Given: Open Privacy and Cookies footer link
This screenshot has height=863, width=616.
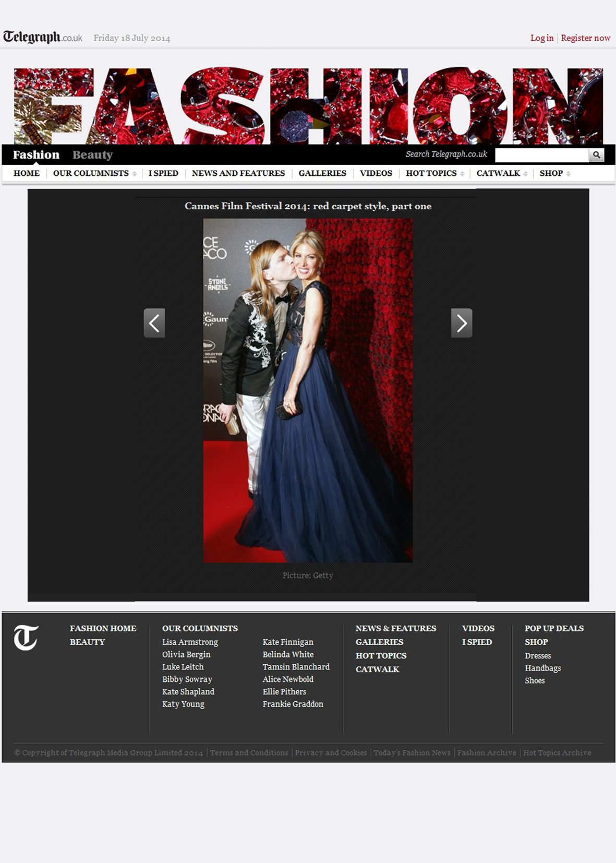Looking at the screenshot, I should point(331,752).
